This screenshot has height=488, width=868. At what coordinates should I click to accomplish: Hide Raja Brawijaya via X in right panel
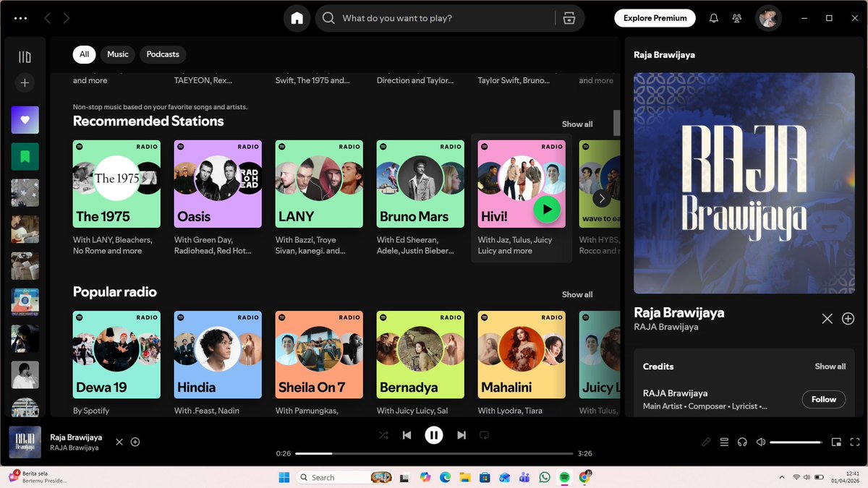point(827,319)
